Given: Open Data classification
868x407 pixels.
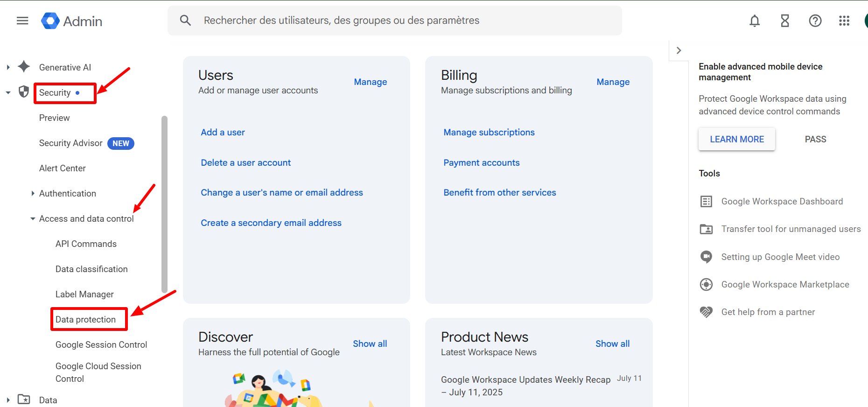Looking at the screenshot, I should click(91, 269).
